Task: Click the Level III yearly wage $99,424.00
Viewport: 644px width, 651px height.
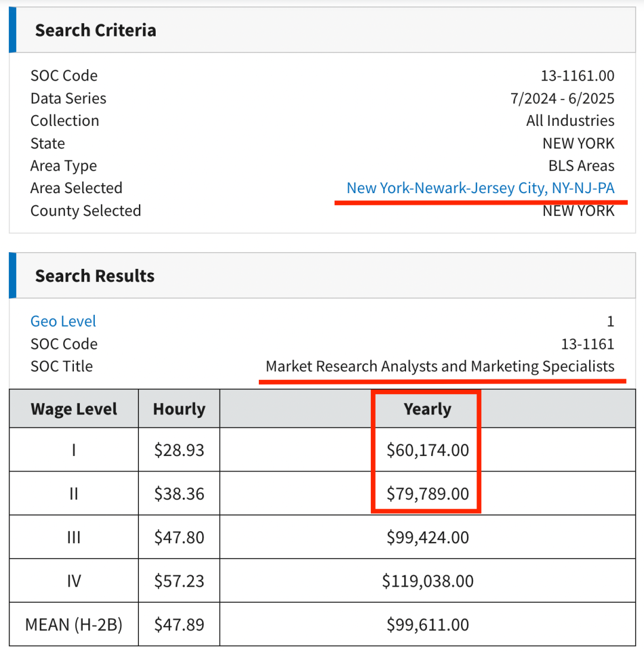Action: [x=428, y=538]
